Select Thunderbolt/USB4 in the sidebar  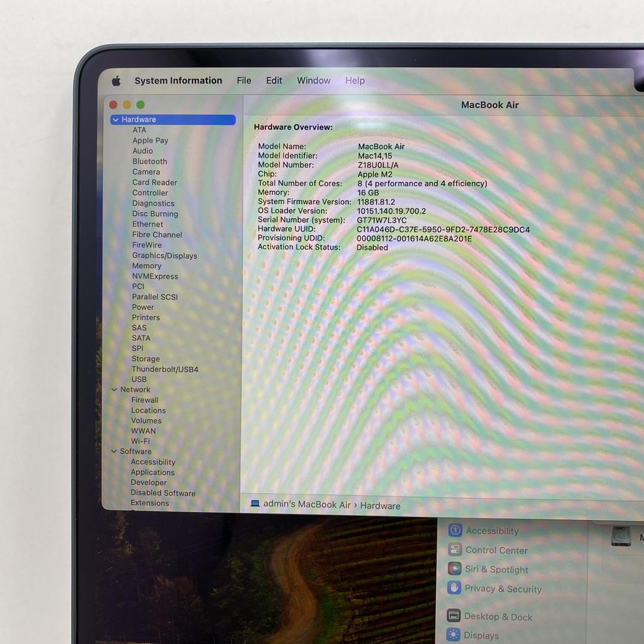pyautogui.click(x=165, y=369)
